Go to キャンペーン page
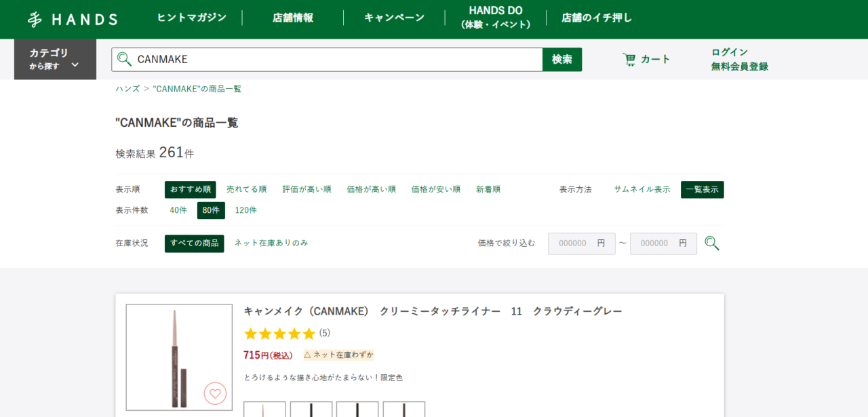Image resolution: width=868 pixels, height=417 pixels. (394, 18)
